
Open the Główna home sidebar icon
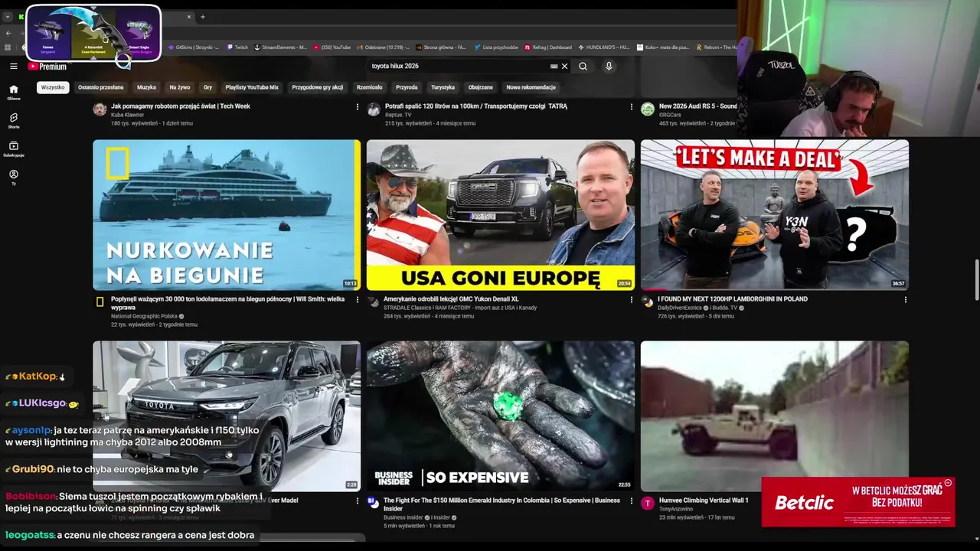pos(13,92)
